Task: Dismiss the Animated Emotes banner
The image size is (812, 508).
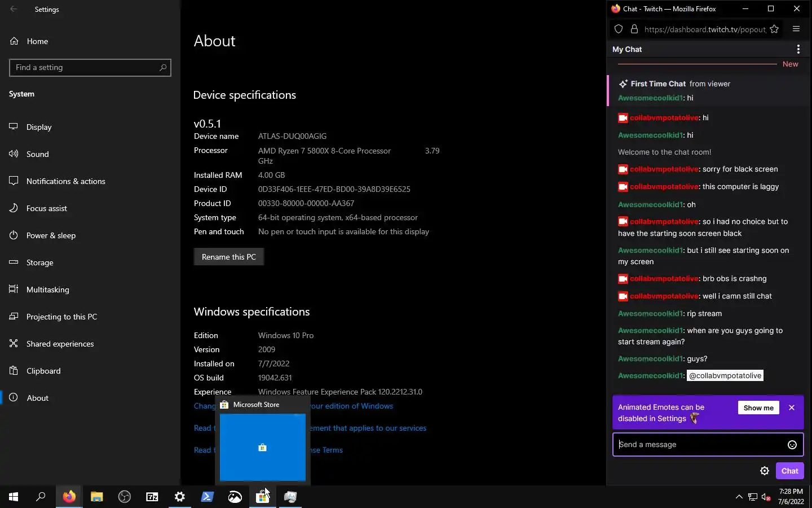Action: [x=792, y=408]
